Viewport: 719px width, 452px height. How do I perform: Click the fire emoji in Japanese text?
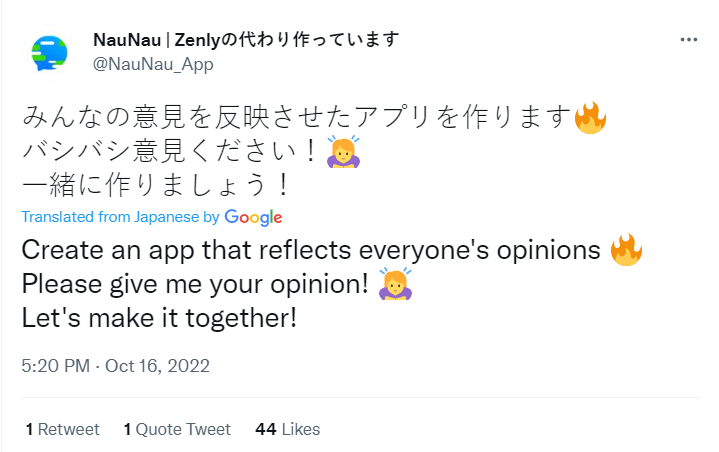(591, 119)
